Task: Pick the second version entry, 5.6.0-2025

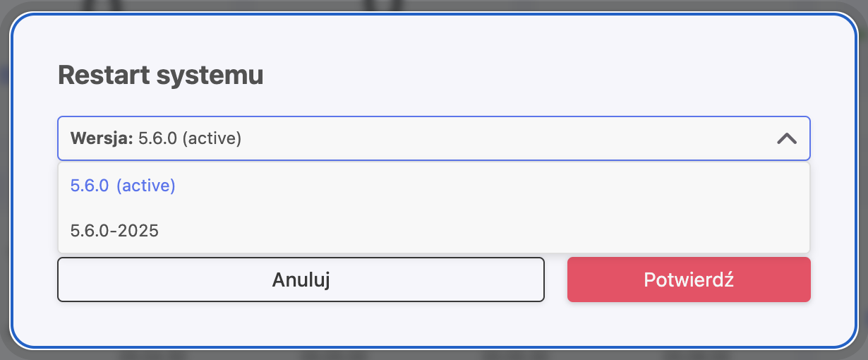Action: click(x=114, y=231)
